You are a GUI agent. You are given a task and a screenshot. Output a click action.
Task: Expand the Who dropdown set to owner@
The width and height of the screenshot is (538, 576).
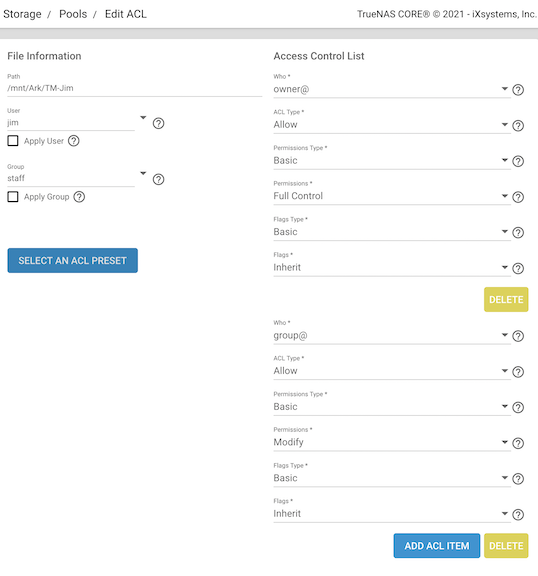(x=392, y=89)
